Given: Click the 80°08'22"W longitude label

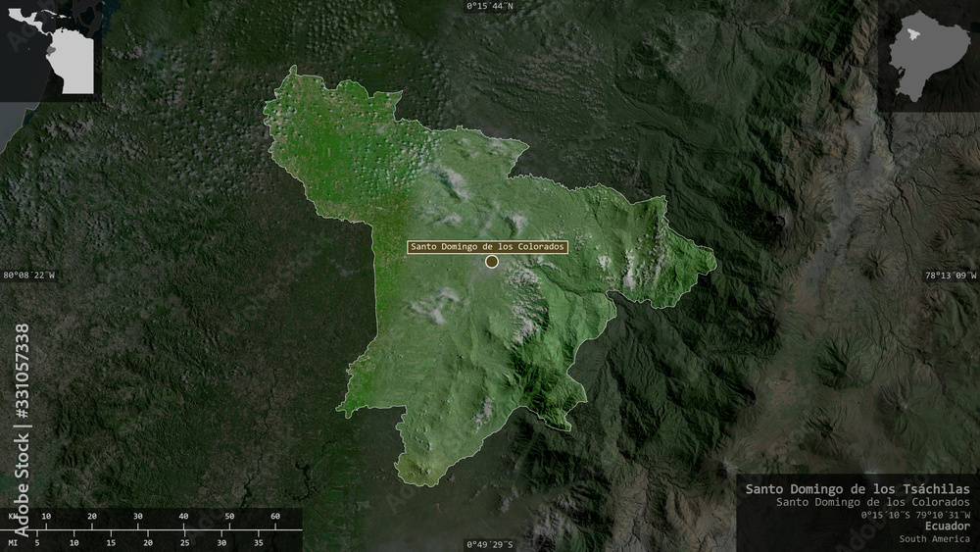Looking at the screenshot, I should [x=28, y=276].
